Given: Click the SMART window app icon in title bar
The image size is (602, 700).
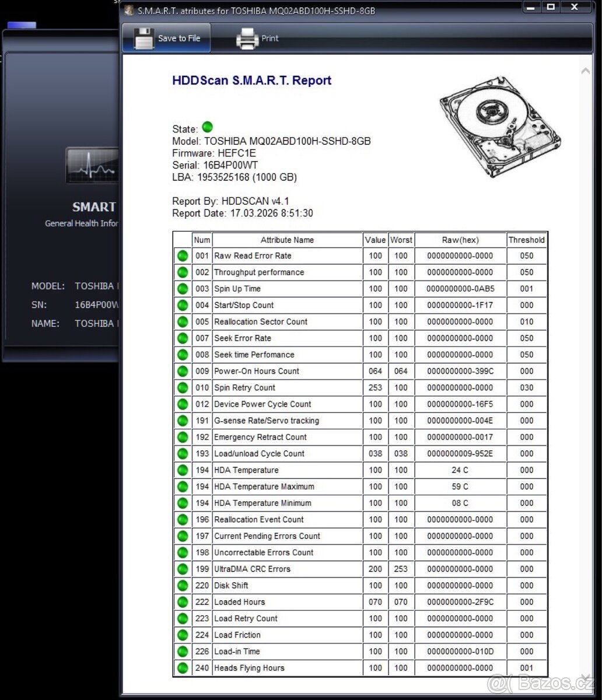Looking at the screenshot, I should (x=129, y=10).
